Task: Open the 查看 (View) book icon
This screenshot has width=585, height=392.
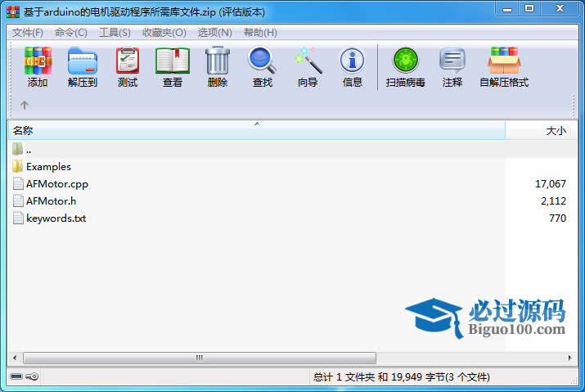Action: (173, 61)
